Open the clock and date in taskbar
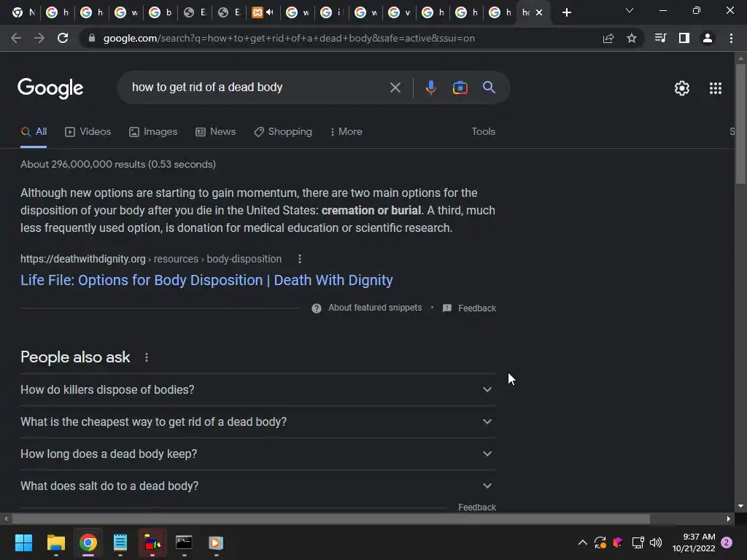The height and width of the screenshot is (560, 747). [x=694, y=542]
